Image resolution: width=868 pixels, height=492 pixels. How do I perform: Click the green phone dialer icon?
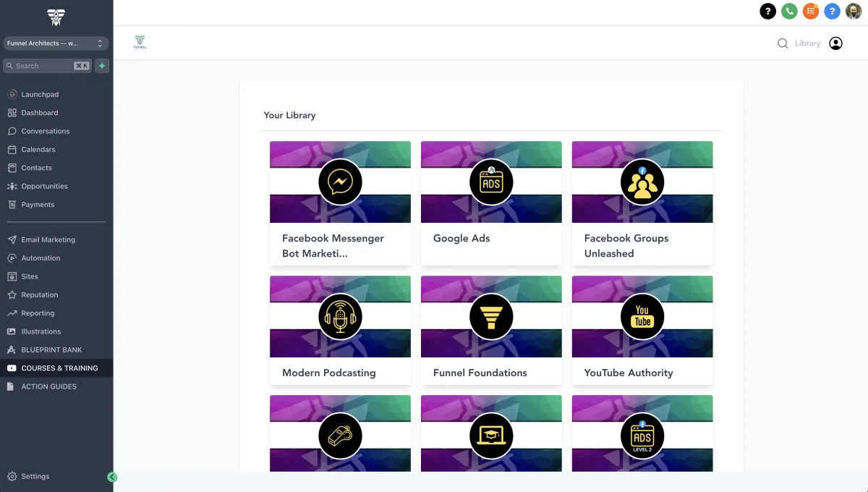(x=789, y=11)
